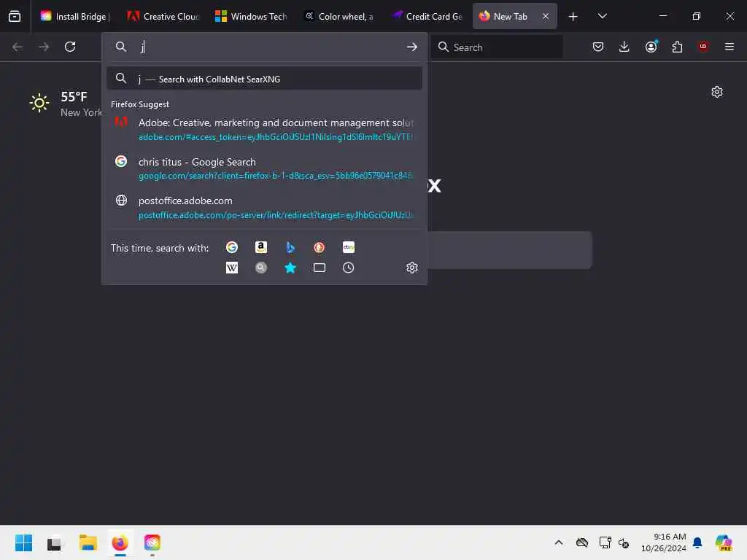Go back to the previous page

18,47
